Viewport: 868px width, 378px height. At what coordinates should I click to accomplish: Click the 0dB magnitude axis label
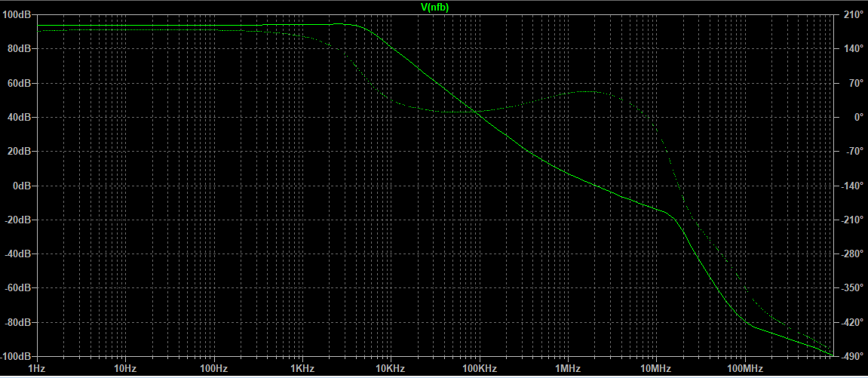22,186
